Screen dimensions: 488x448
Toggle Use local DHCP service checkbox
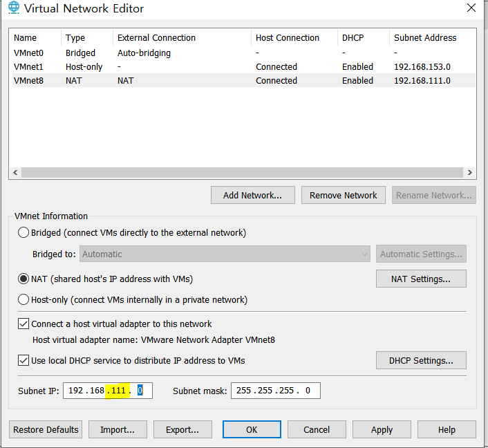click(24, 360)
